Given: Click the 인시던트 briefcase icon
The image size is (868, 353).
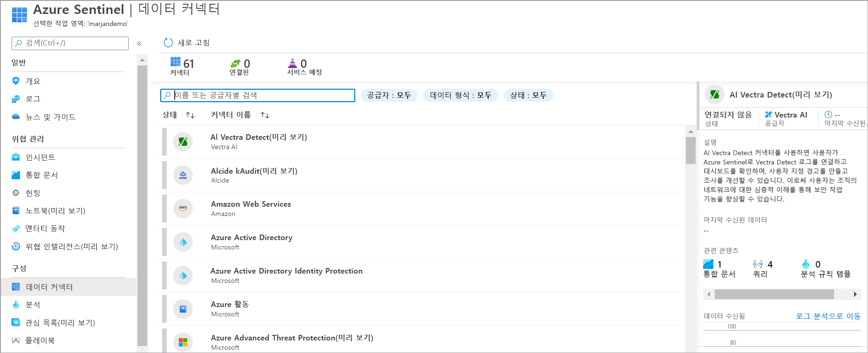Looking at the screenshot, I should coord(16,157).
